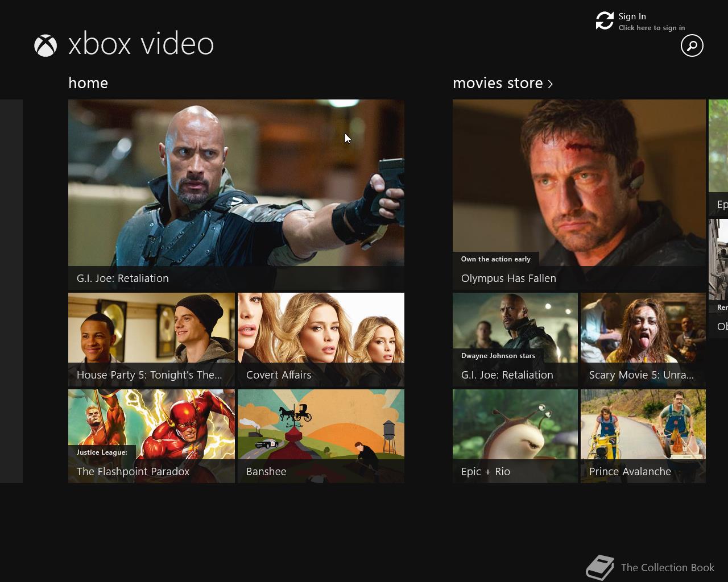Click the 'Own the action early' label
The image size is (728, 582).
point(495,259)
